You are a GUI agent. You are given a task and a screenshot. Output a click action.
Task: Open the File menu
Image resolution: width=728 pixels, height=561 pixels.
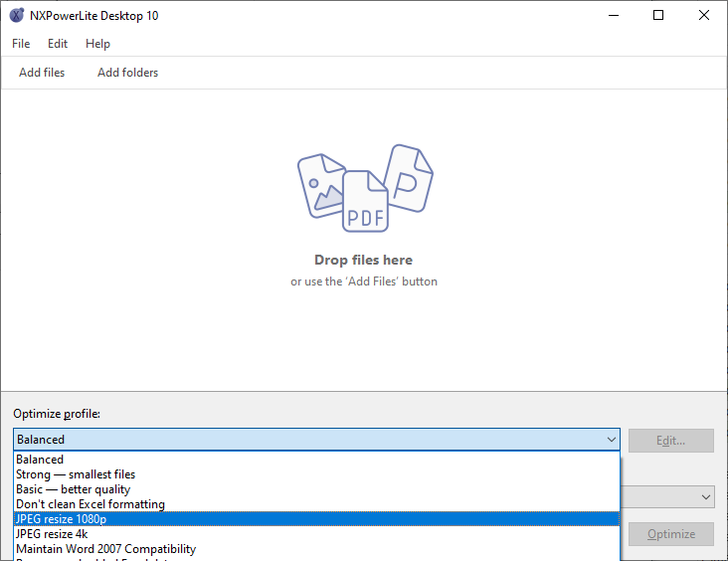pos(21,44)
